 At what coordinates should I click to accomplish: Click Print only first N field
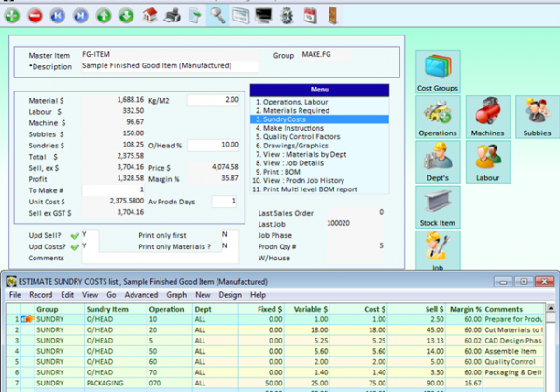point(230,235)
